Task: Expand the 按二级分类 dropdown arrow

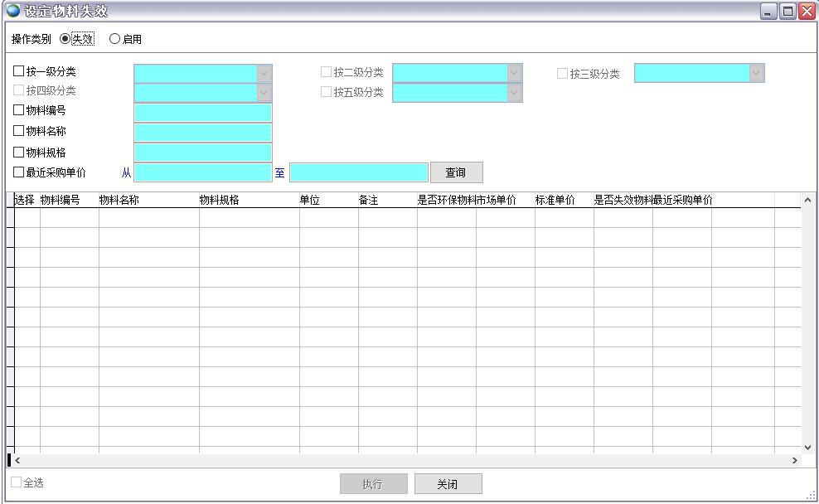Action: click(x=514, y=73)
